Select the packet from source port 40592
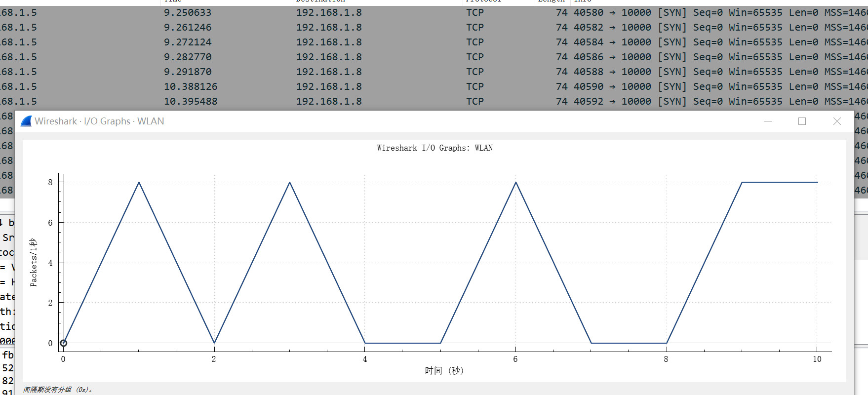This screenshot has height=395, width=868. [588, 102]
